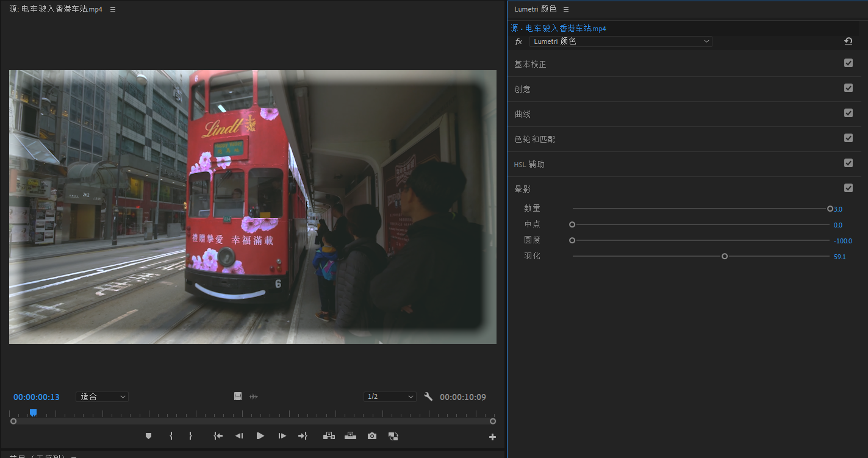The height and width of the screenshot is (458, 868).
Task: Click the 羽化 value 59.1
Action: click(x=840, y=257)
